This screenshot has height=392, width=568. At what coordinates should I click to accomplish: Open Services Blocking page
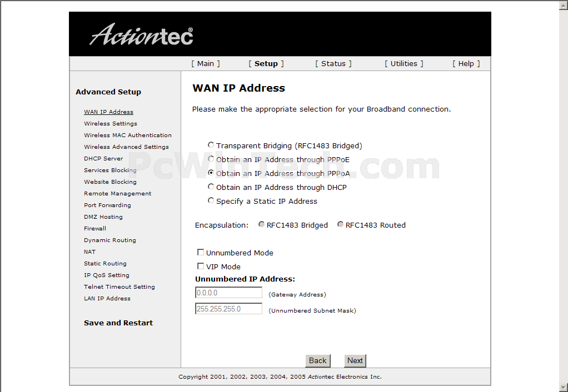[x=110, y=170]
